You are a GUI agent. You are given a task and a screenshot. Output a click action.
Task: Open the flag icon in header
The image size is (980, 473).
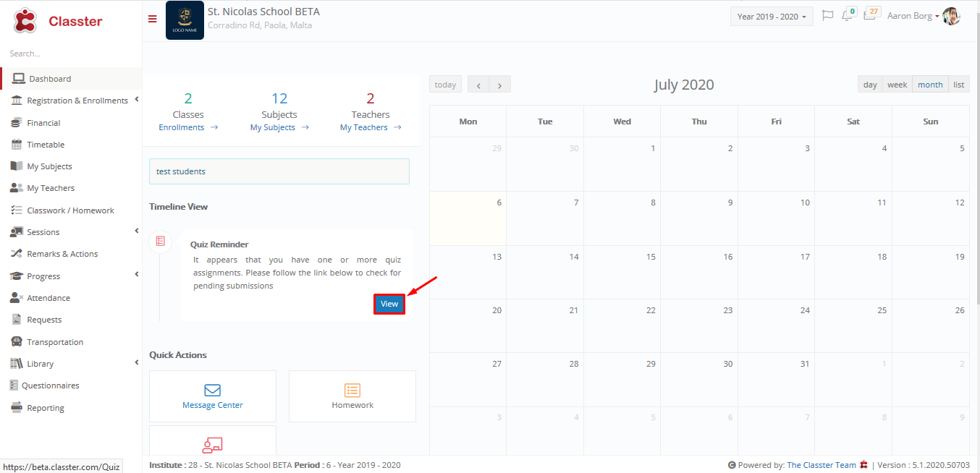[828, 16]
